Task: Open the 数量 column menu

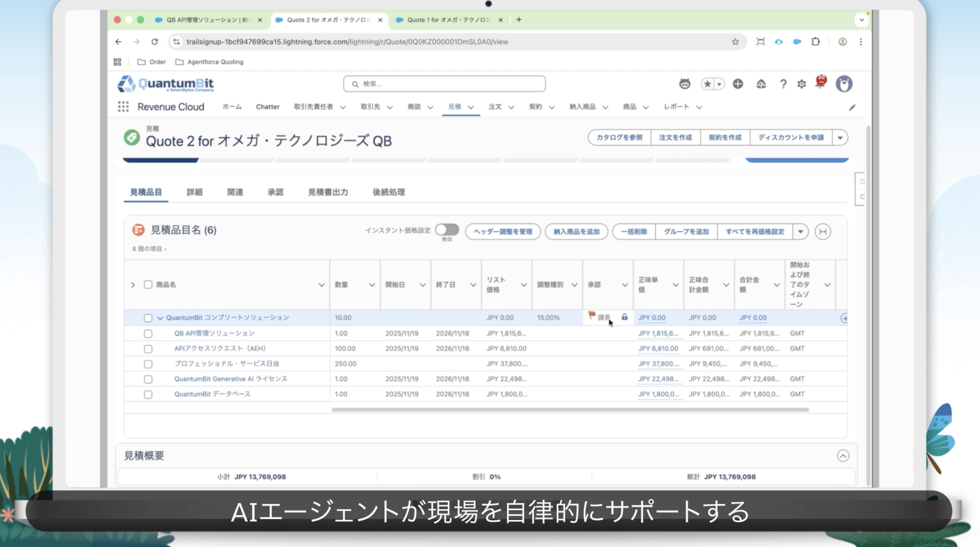Action: [372, 285]
